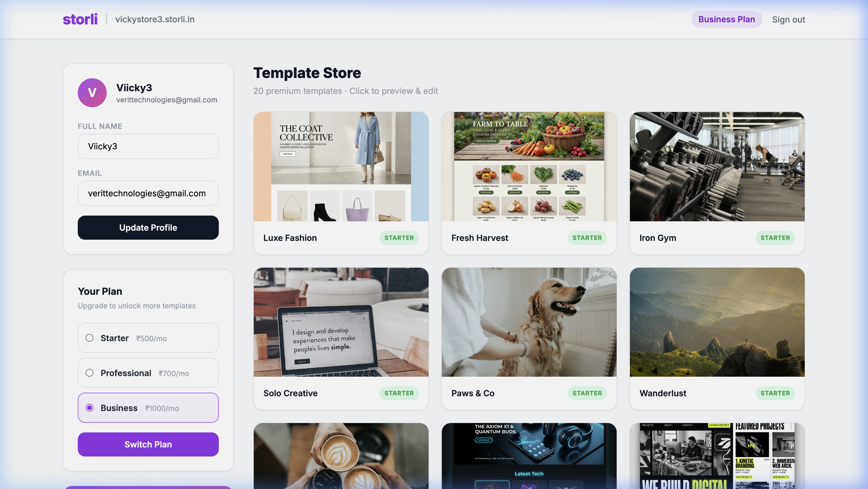Open the coffee cups template thumbnail
868x489 pixels.
click(x=341, y=456)
